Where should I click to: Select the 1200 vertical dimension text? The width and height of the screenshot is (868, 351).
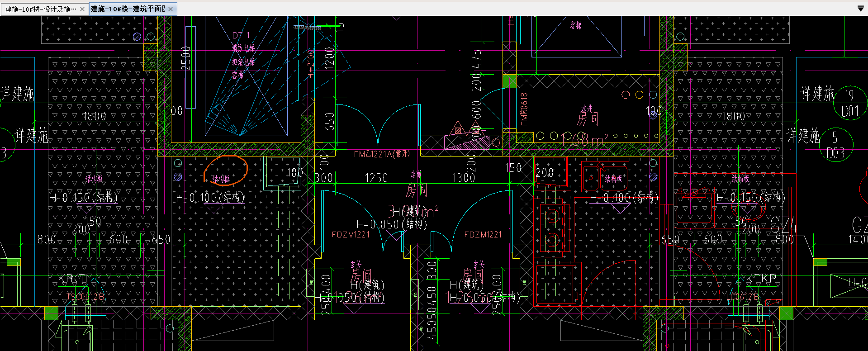329,57
